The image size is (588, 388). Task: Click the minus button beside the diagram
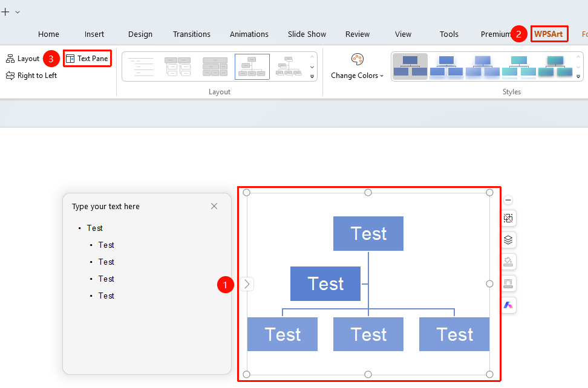point(508,201)
